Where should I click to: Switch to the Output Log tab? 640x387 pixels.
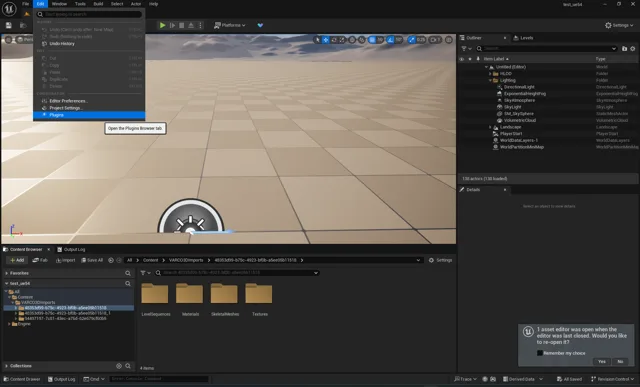click(71, 249)
